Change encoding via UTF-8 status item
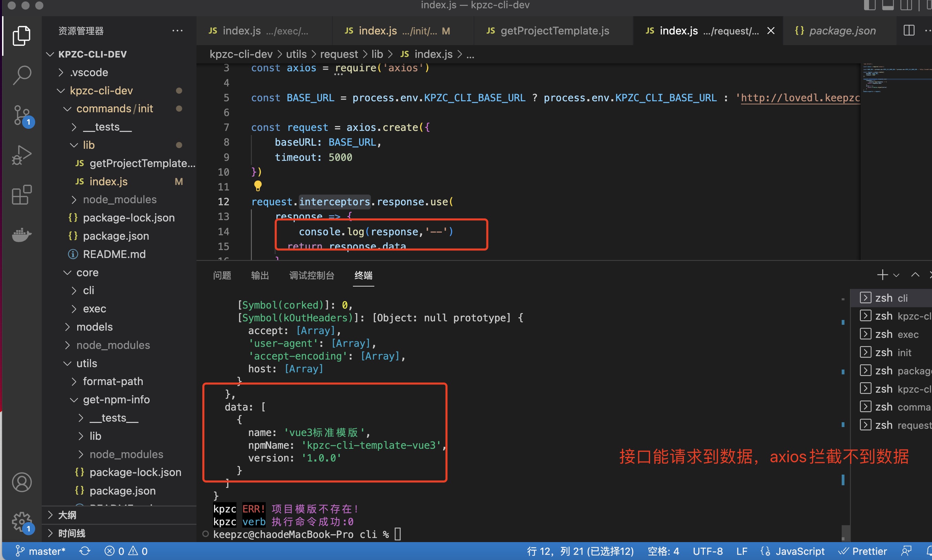 (x=707, y=551)
